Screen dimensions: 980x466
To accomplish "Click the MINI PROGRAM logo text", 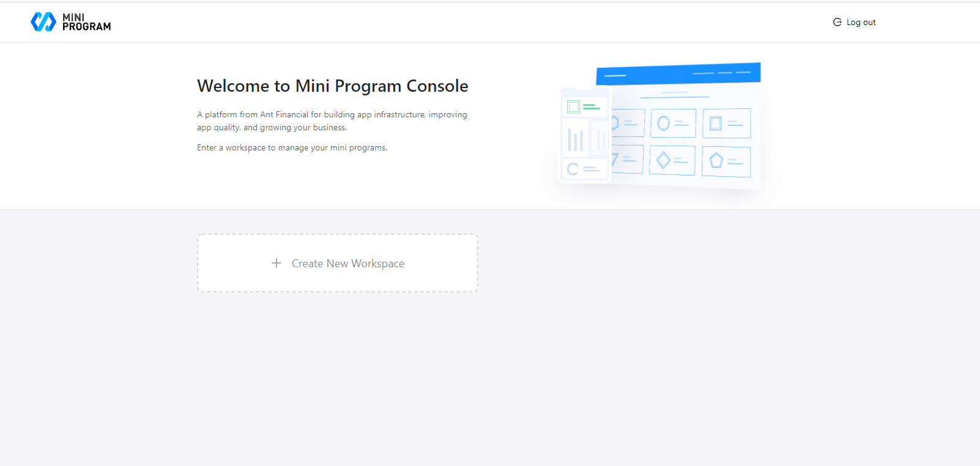I will click(86, 22).
